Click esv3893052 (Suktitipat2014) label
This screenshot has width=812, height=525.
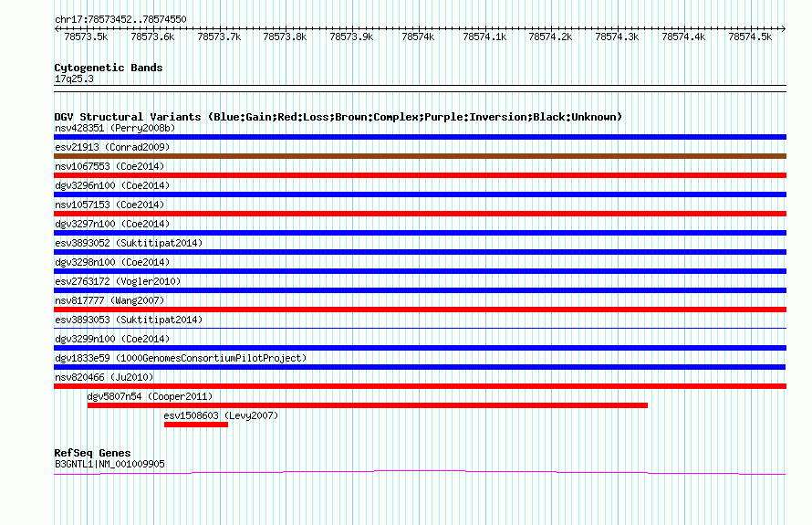tap(129, 243)
